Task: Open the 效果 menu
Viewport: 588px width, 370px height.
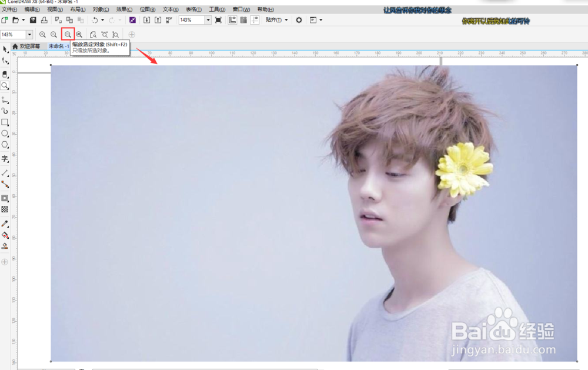Action: tap(124, 9)
